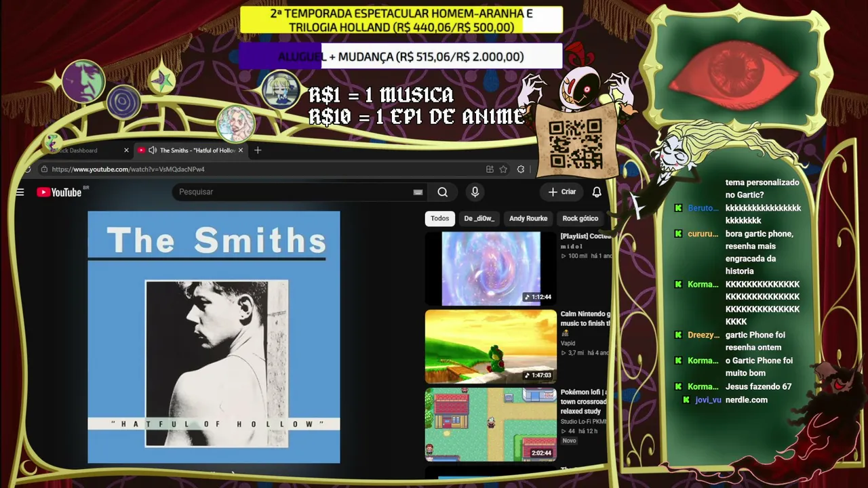Click the Hatful of Hollow album video
Image resolution: width=868 pixels, height=488 pixels.
(x=214, y=337)
